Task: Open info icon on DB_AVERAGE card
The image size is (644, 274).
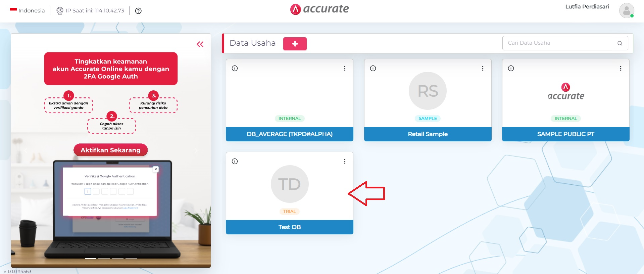Action: pyautogui.click(x=235, y=68)
